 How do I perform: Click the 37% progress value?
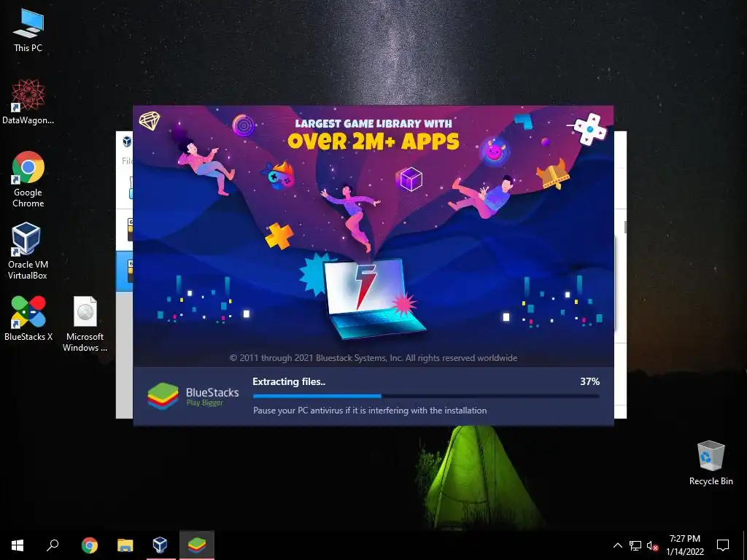coord(589,381)
